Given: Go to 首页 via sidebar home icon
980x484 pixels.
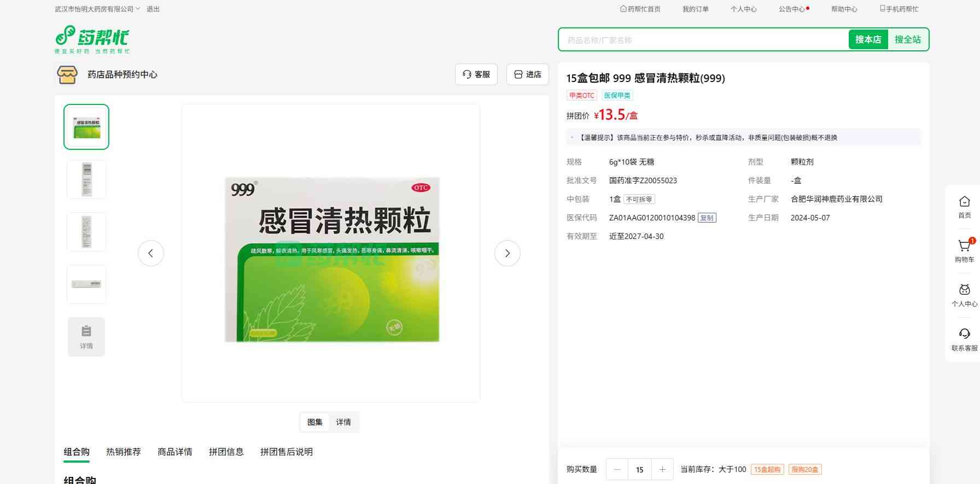Looking at the screenshot, I should click(x=964, y=207).
